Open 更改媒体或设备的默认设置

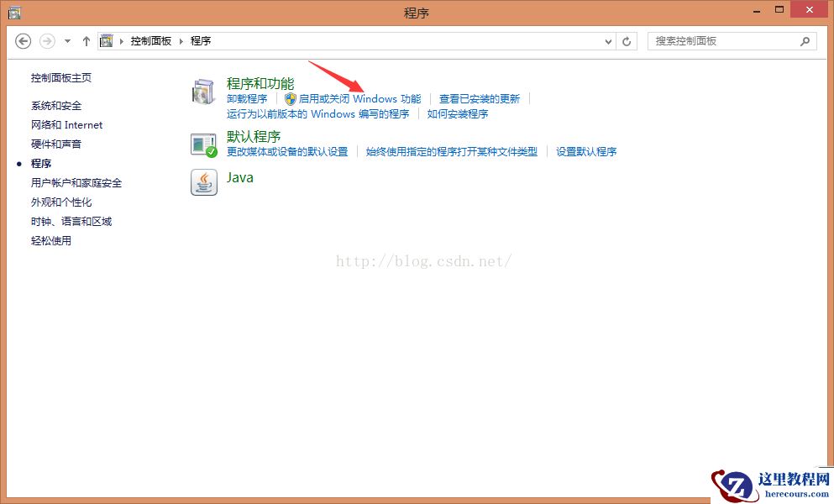[x=288, y=152]
